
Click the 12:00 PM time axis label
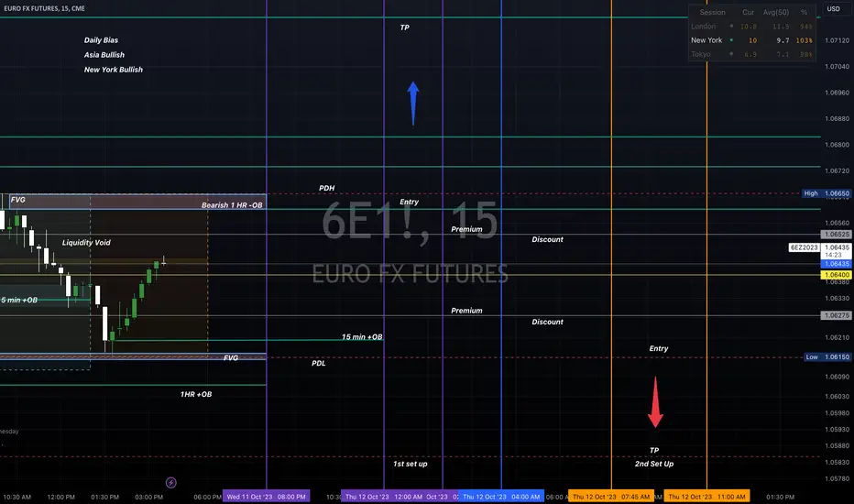point(61,497)
